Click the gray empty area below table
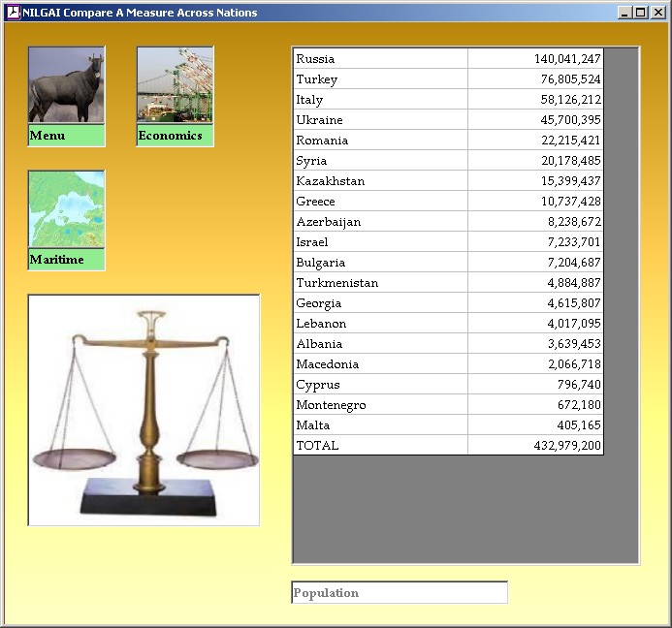The width and height of the screenshot is (672, 628). [x=465, y=509]
